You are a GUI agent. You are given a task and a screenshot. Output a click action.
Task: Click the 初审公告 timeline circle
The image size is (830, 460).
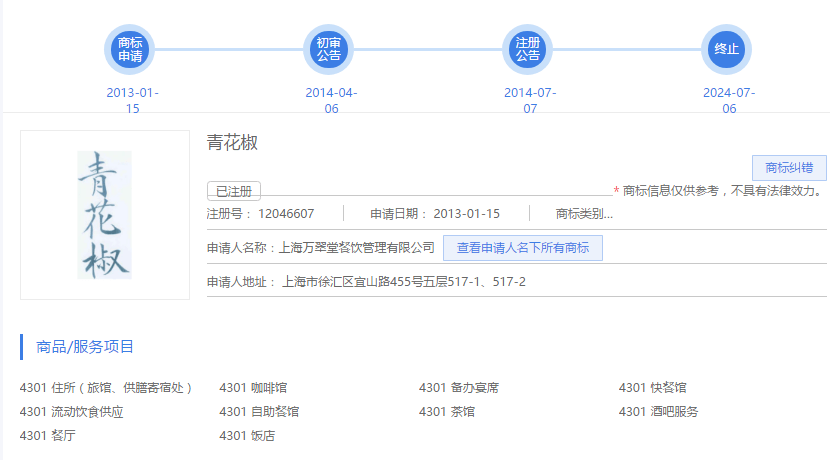(x=329, y=49)
